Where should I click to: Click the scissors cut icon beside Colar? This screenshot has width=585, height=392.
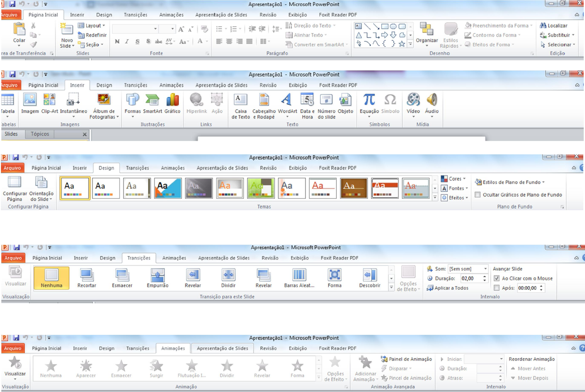(34, 26)
